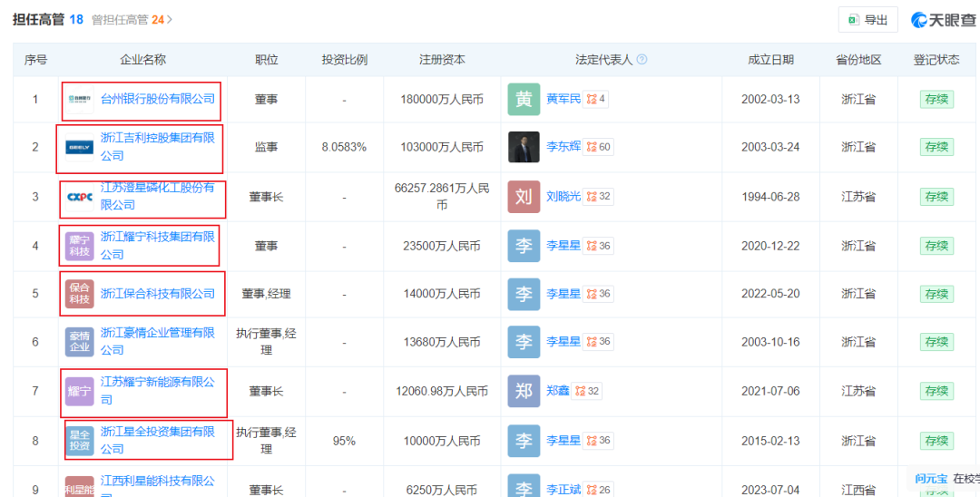Open 台州银行股份有限公司 company link
This screenshot has height=497, width=980.
pyautogui.click(x=158, y=99)
